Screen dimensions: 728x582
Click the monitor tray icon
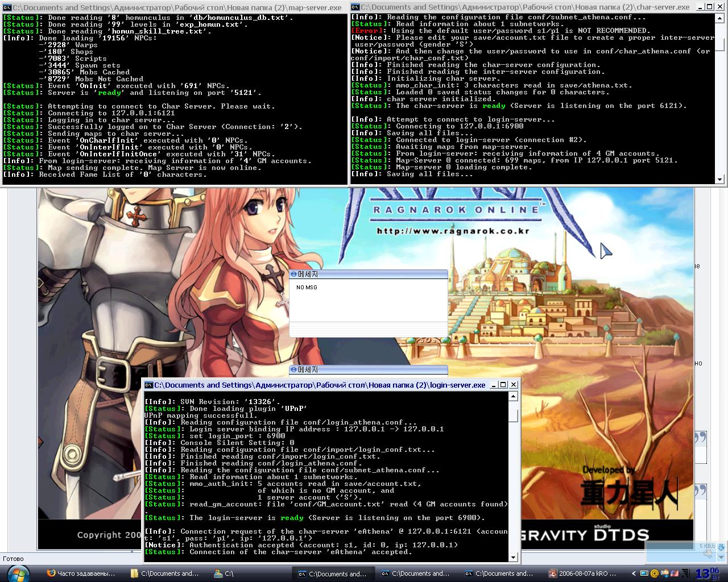pyautogui.click(x=645, y=573)
